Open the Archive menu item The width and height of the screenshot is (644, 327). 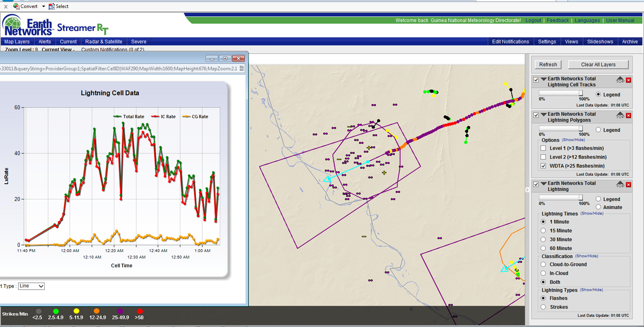(630, 42)
